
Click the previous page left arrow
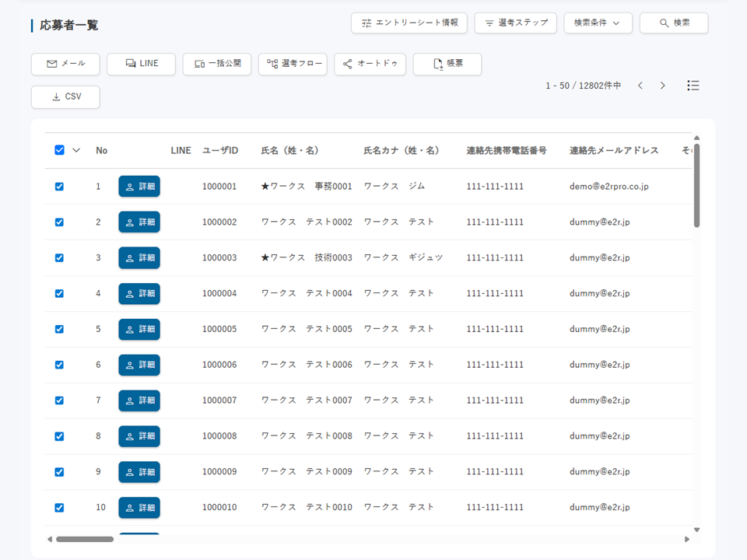pos(640,86)
